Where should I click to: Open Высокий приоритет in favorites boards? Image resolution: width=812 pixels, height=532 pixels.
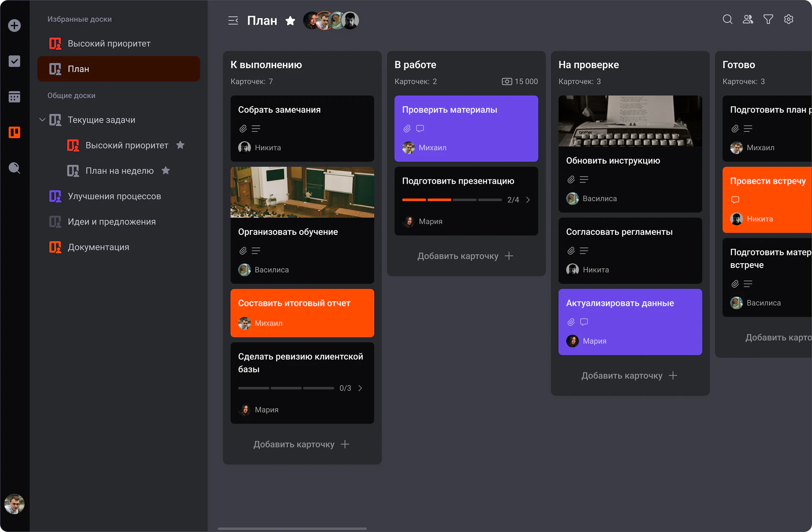click(x=118, y=44)
